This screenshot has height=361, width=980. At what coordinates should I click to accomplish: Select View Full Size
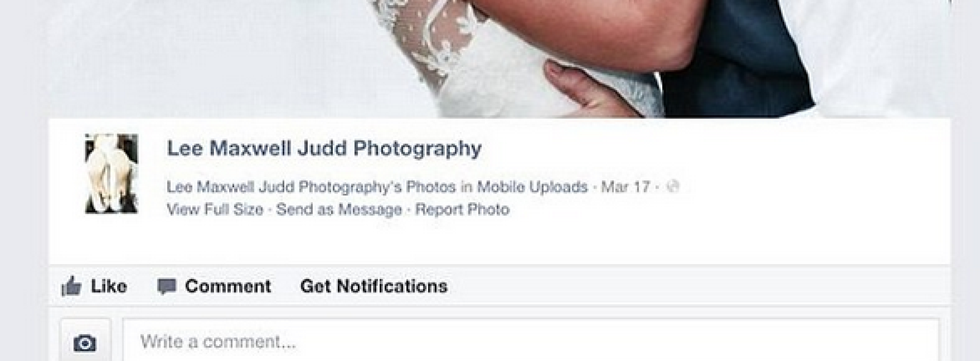(215, 209)
